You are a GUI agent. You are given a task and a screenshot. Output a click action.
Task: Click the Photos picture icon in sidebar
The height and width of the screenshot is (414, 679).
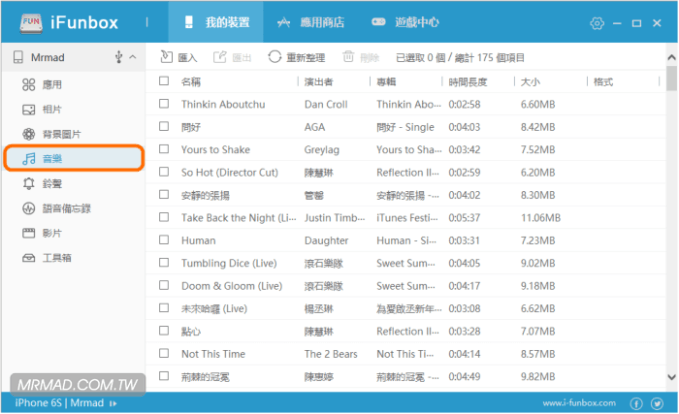29,110
